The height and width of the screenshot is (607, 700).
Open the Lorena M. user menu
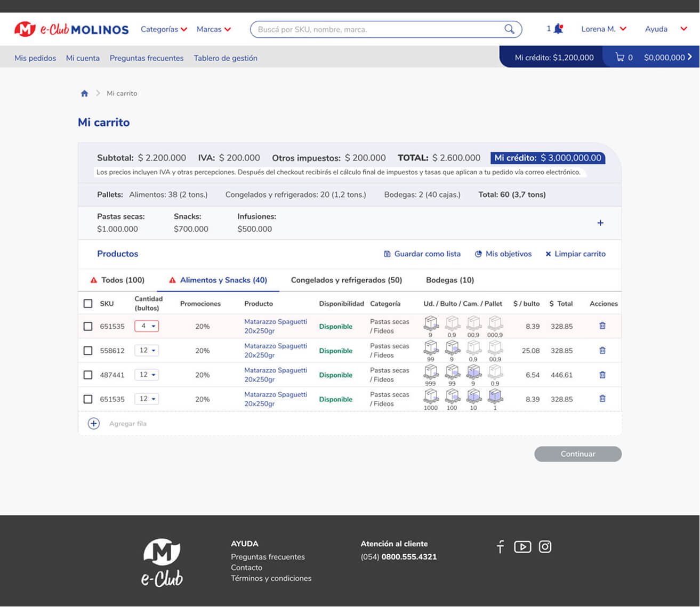(x=604, y=29)
